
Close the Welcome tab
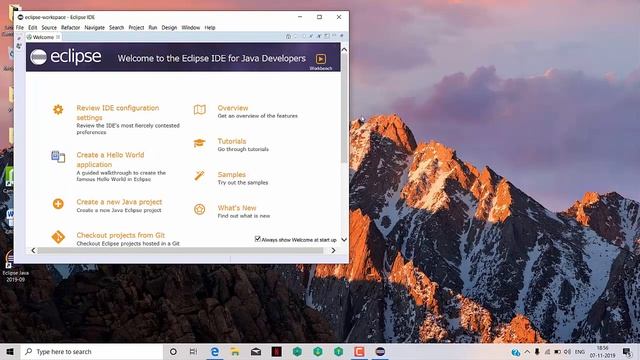coord(58,37)
